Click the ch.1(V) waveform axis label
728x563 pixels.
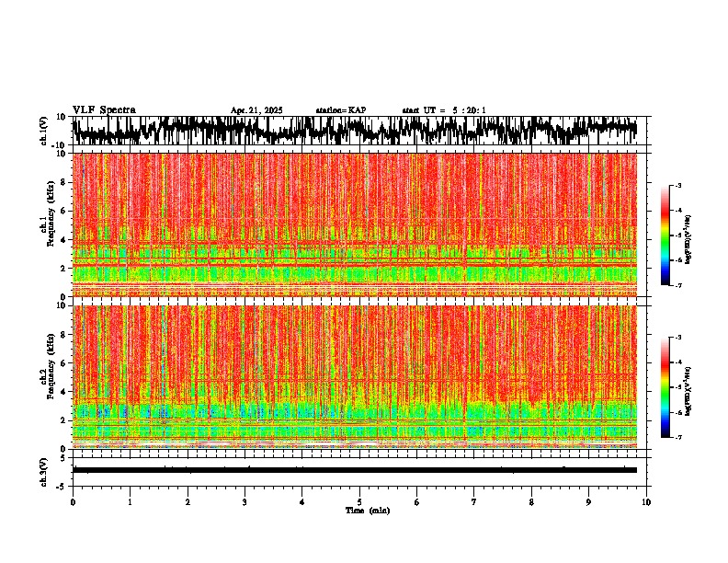coord(43,131)
